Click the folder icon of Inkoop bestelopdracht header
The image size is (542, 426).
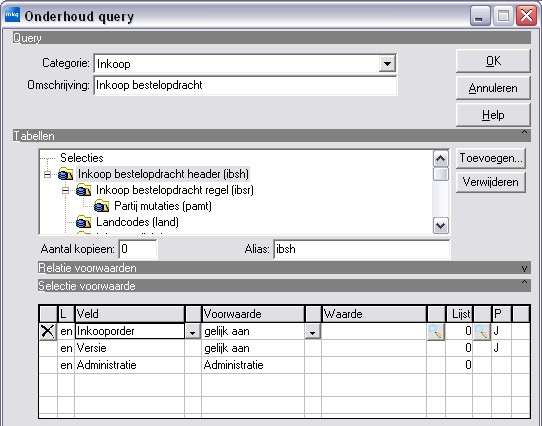pos(66,174)
